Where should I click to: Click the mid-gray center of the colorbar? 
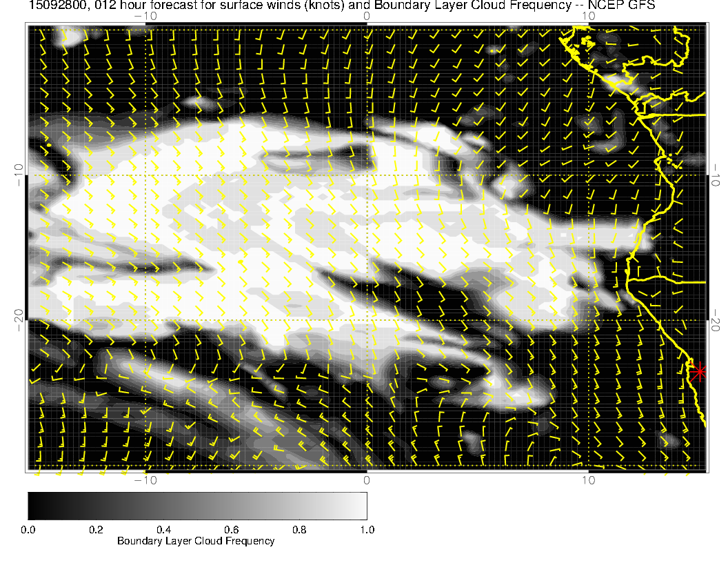pos(197,506)
